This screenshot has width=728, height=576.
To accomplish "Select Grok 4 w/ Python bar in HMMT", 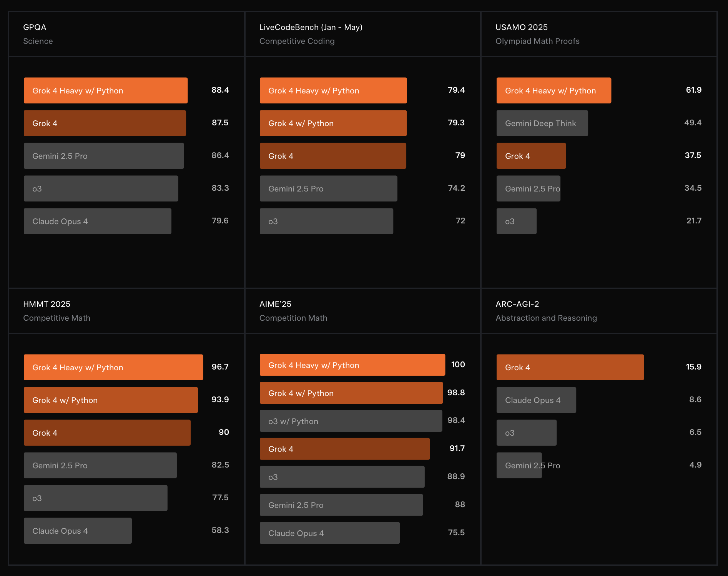I will coord(111,400).
